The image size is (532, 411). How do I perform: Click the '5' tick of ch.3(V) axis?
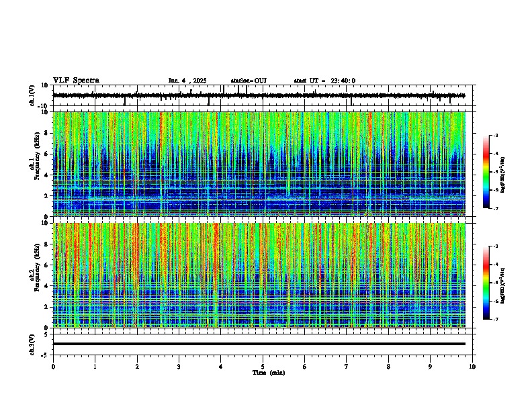tap(47, 334)
